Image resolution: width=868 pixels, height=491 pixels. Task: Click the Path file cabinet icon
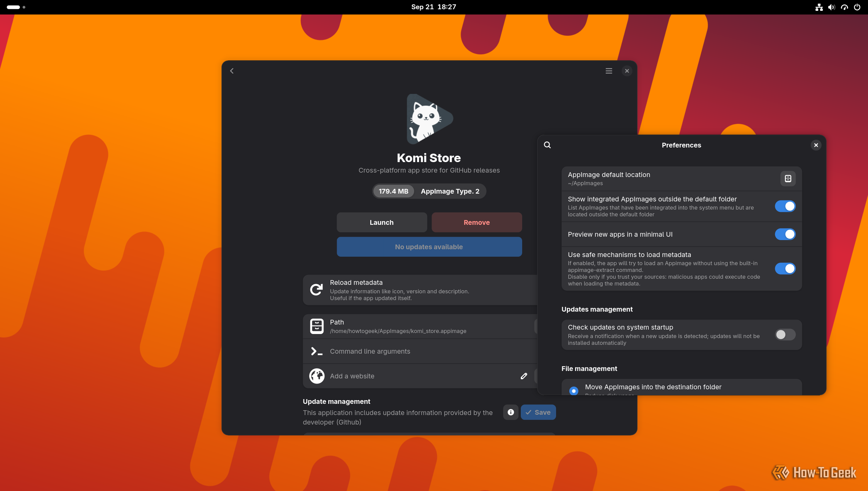point(317,326)
